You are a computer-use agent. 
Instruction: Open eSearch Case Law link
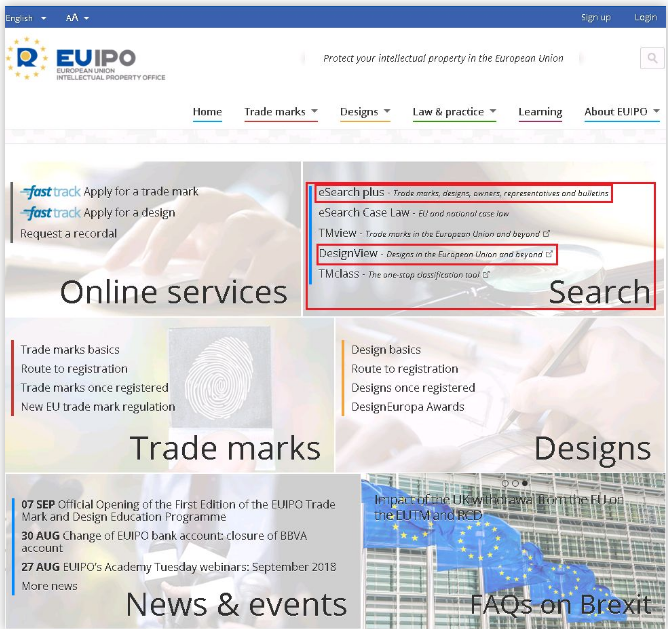coord(413,213)
